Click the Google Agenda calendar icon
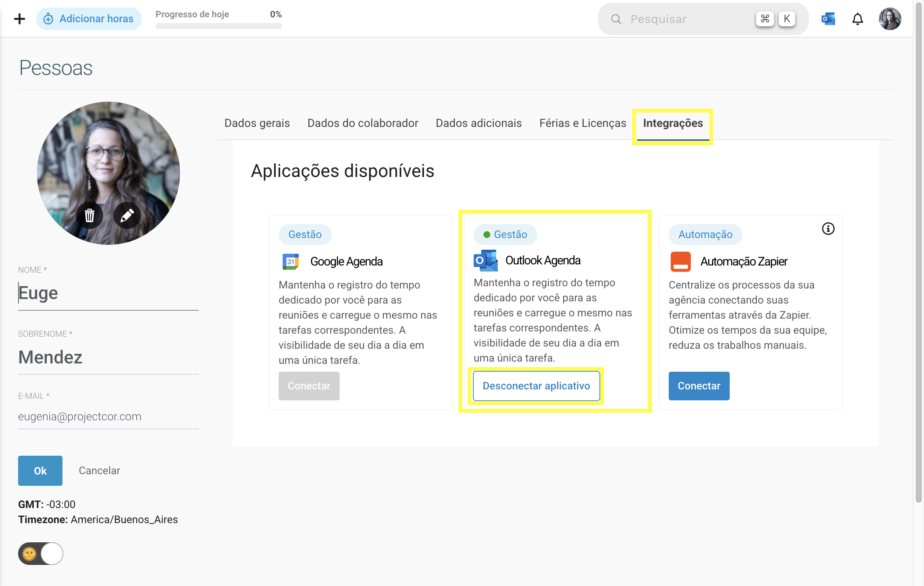This screenshot has height=586, width=924. tap(290, 261)
